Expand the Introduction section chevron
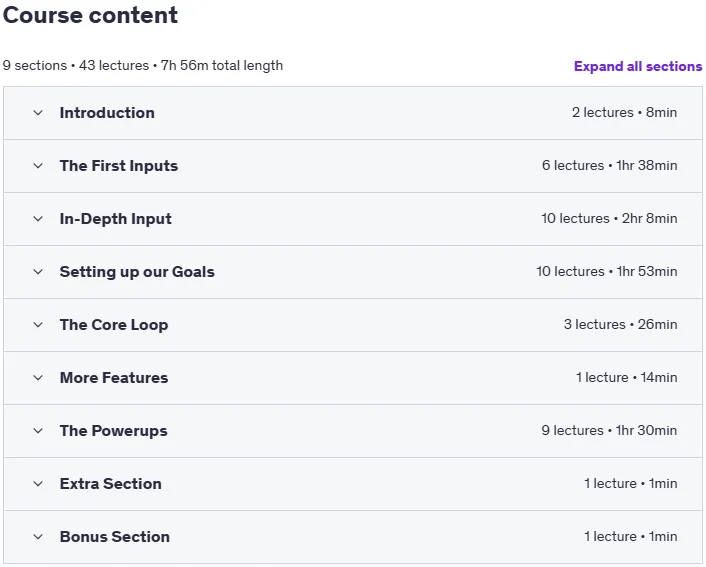Viewport: 706px width, 567px height. 38,113
